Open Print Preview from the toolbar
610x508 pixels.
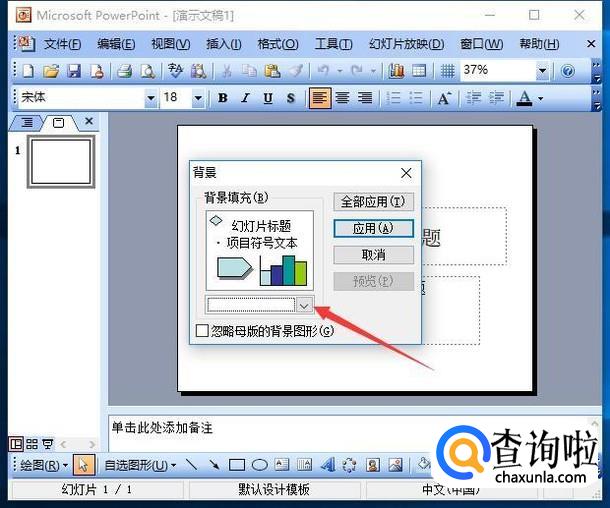coord(147,71)
